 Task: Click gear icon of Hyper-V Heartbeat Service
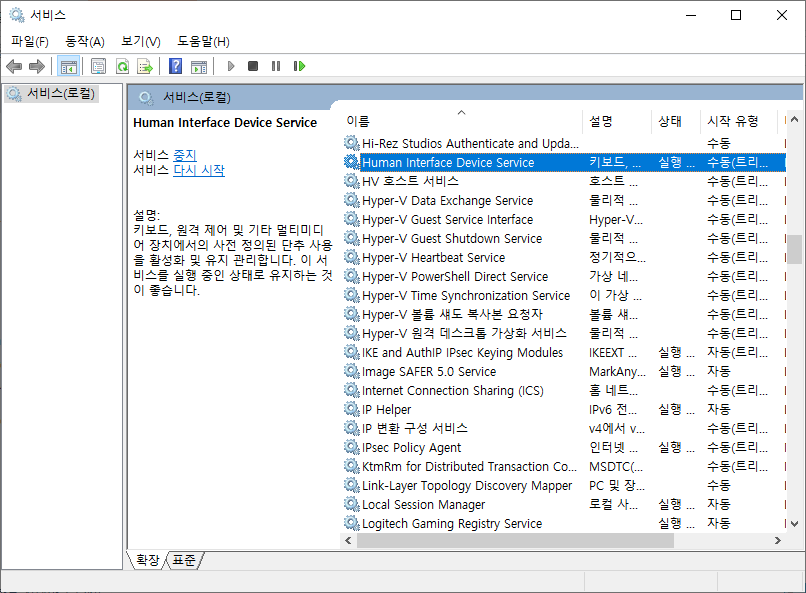coord(352,257)
